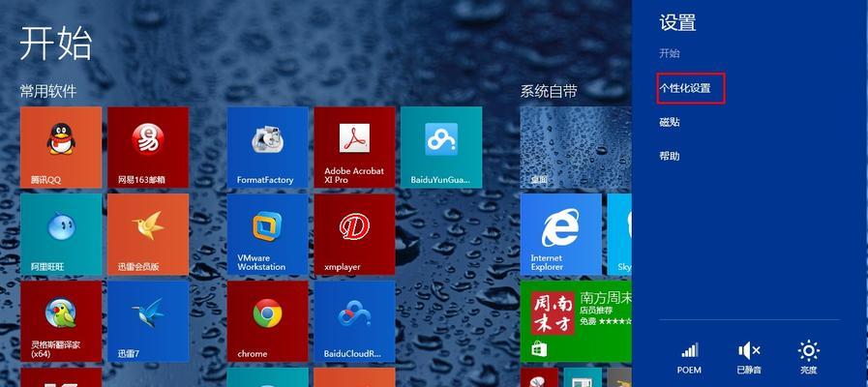Open the 南方周末 store tile
The image size is (868, 387).
pyautogui.click(x=576, y=321)
